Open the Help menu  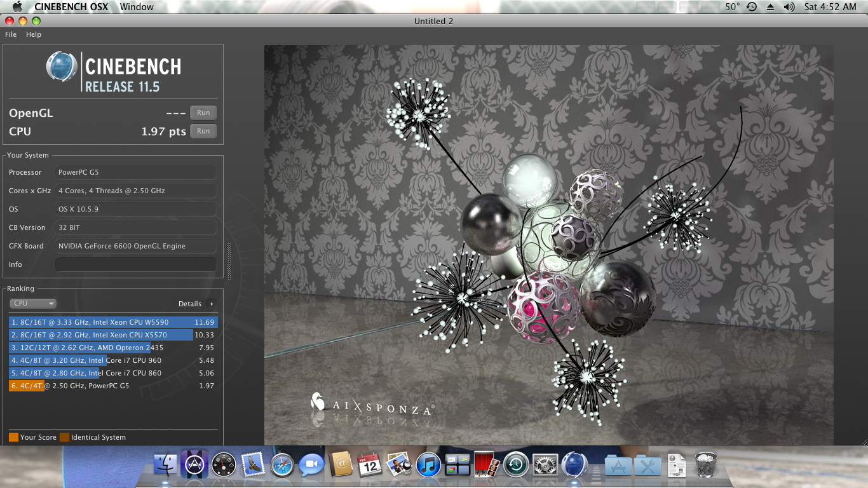[x=34, y=34]
